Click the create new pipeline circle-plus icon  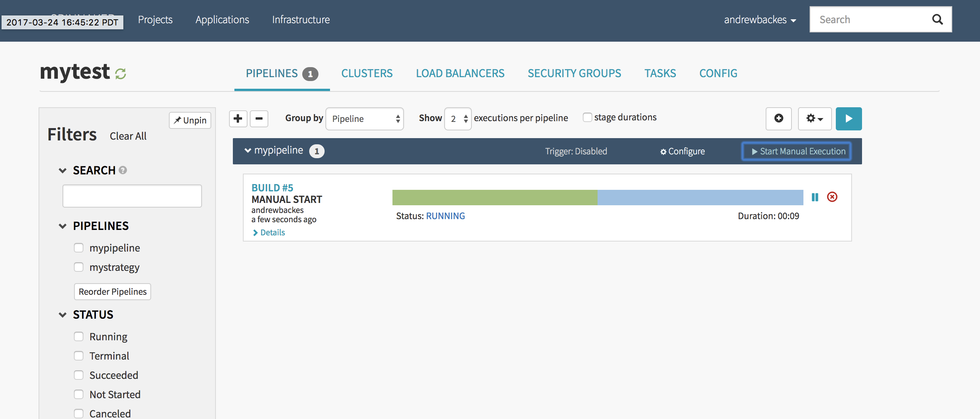coord(778,118)
